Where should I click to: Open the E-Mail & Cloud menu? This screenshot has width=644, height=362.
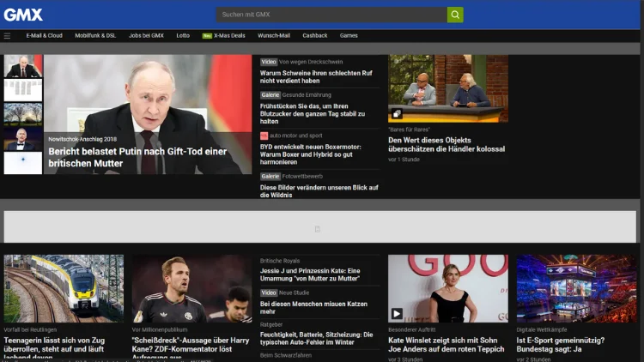(x=44, y=36)
